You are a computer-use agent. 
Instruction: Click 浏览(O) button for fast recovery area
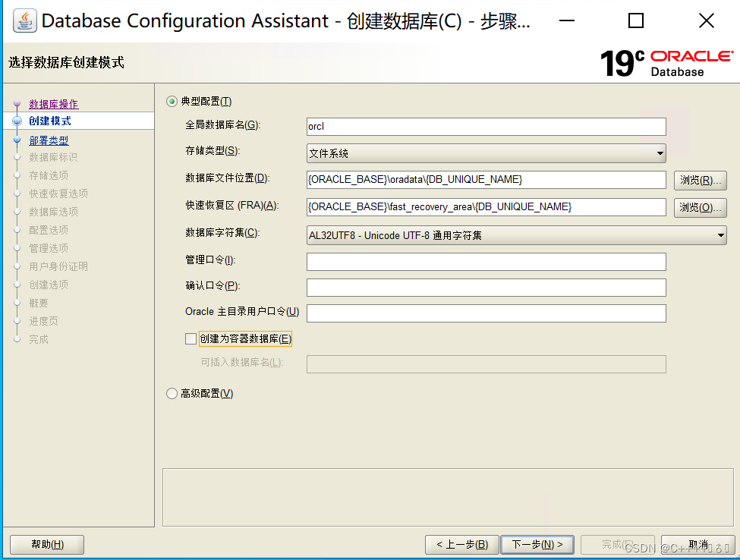click(x=701, y=208)
